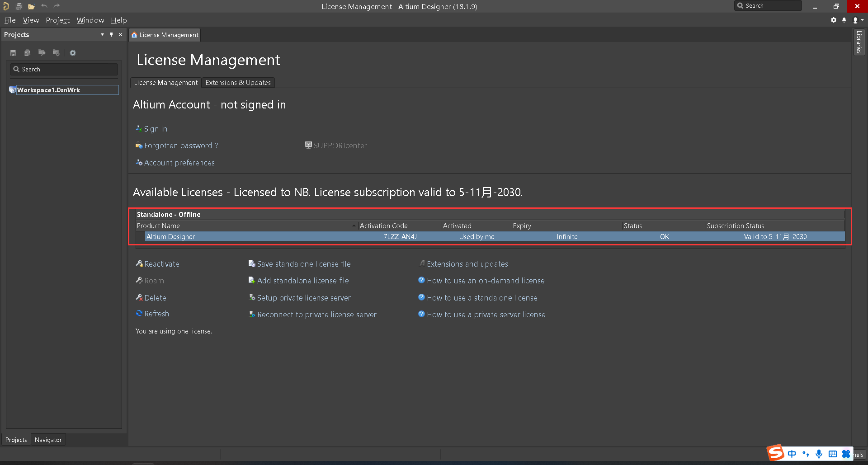Click Reconnect to private license server
Viewport: 868px width, 465px height.
(312, 315)
